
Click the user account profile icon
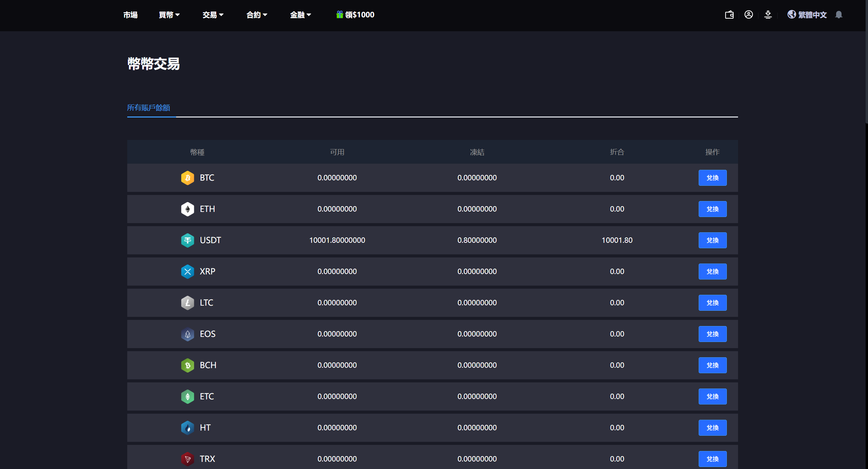[749, 15]
